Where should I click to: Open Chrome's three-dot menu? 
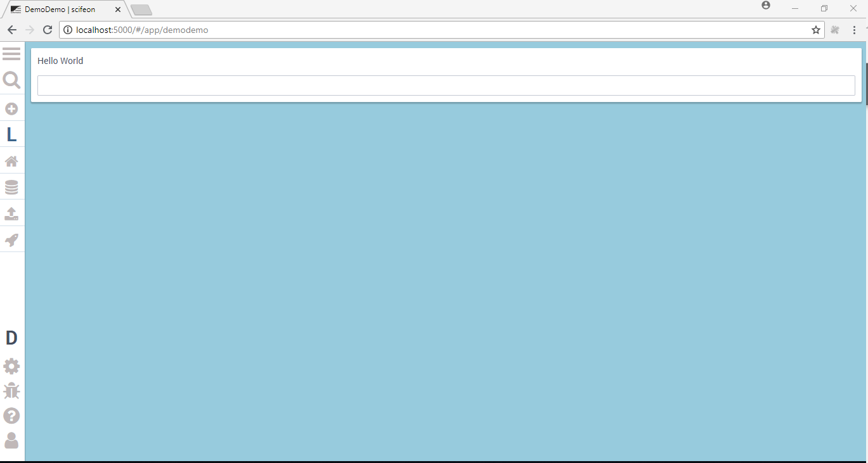coord(854,30)
